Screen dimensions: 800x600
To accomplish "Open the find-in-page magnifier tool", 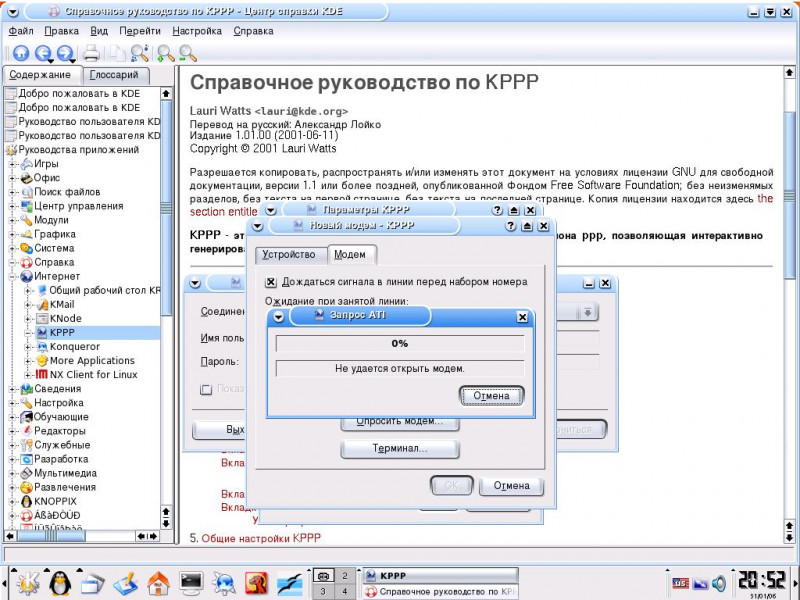I will (x=139, y=53).
